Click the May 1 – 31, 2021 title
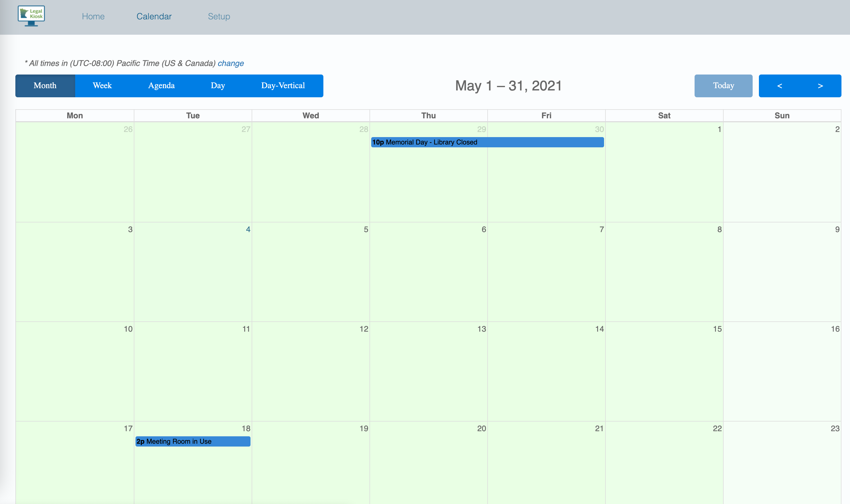Screen dimensions: 850x504 coord(508,86)
